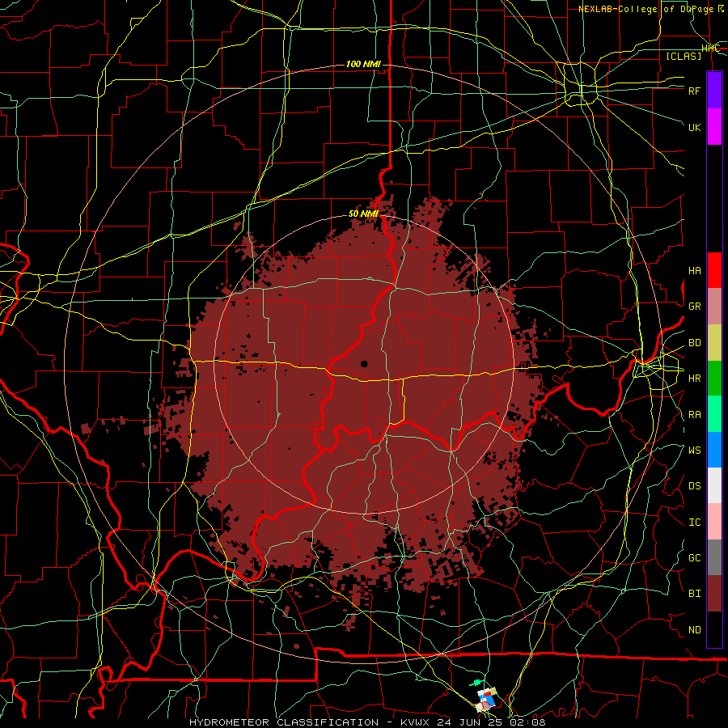Click the BI legend label

[x=694, y=594]
